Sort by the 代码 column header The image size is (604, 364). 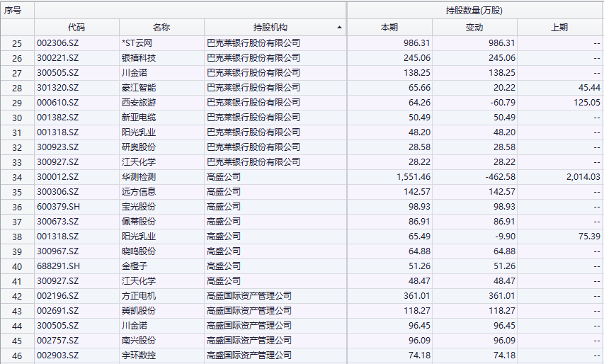pyautogui.click(x=76, y=28)
